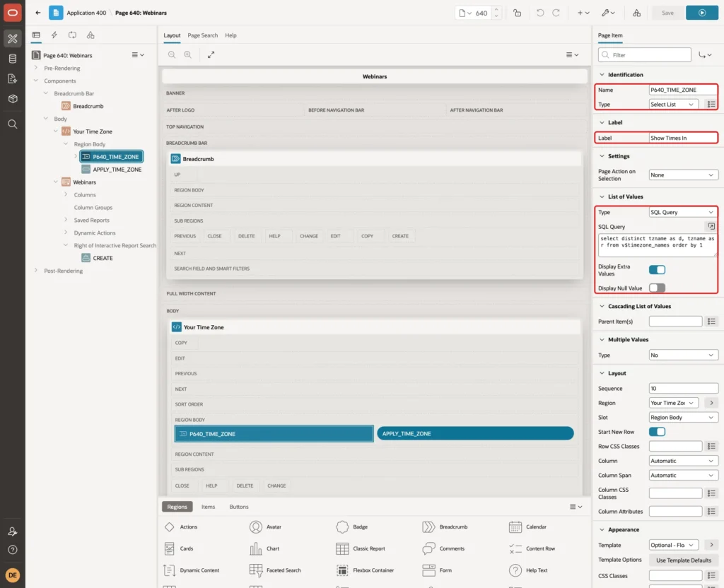Screen dimensions: 724x588
Task: Open the help question mark icon
Action: click(x=13, y=550)
